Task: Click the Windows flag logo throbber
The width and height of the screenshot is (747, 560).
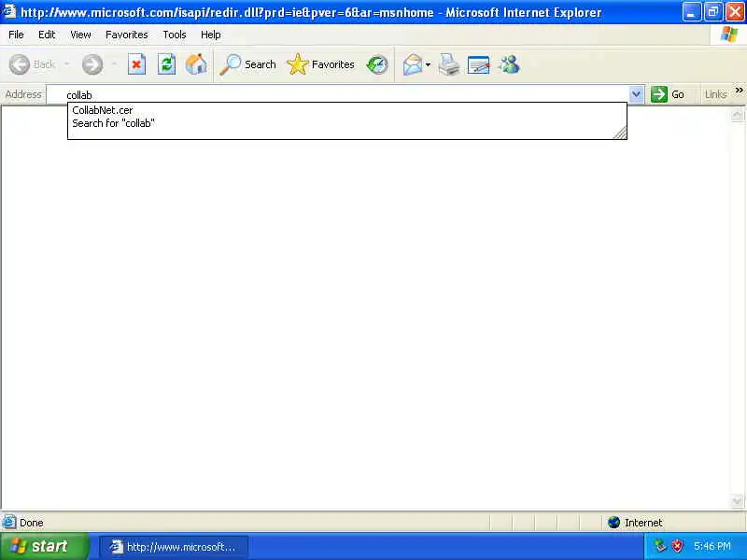Action: 728,35
